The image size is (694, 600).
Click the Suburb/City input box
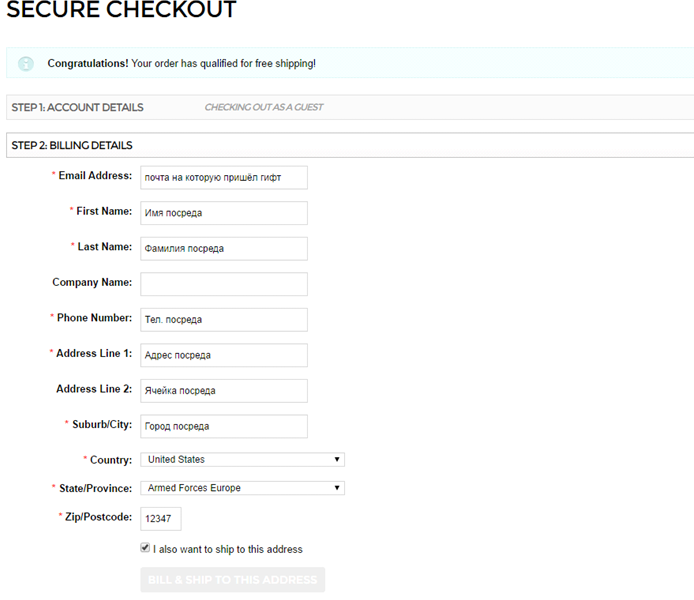(223, 426)
